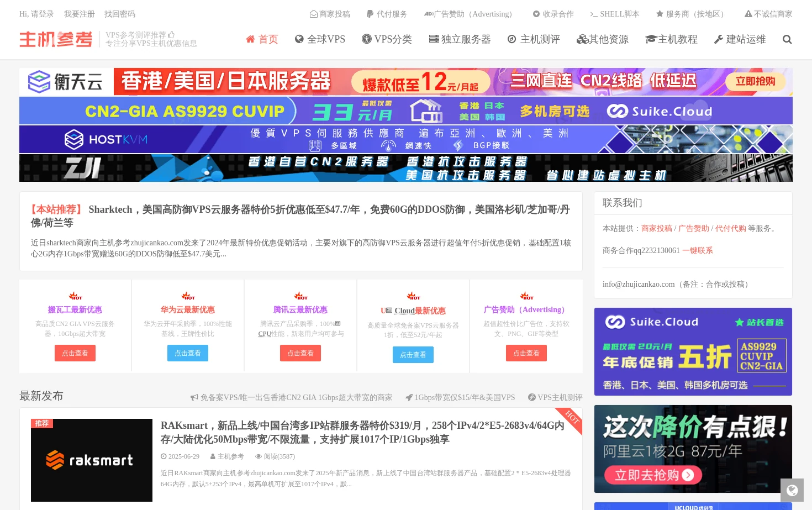The image size is (812, 510).
Task: Click 点击查看 button under 腾讯云
Action: [300, 353]
